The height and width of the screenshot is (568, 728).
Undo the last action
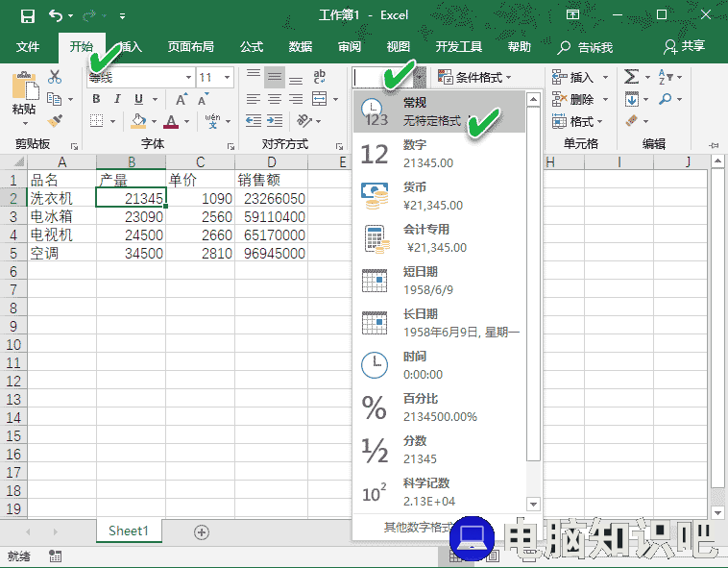click(x=56, y=16)
